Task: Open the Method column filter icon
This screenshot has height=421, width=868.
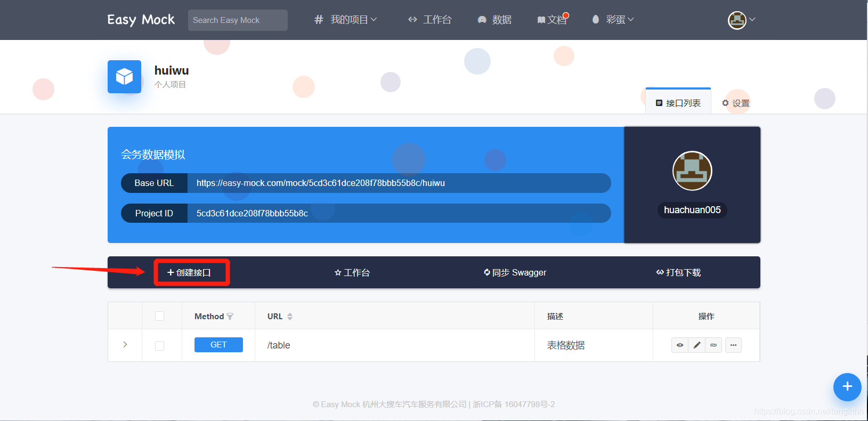Action: tap(230, 317)
